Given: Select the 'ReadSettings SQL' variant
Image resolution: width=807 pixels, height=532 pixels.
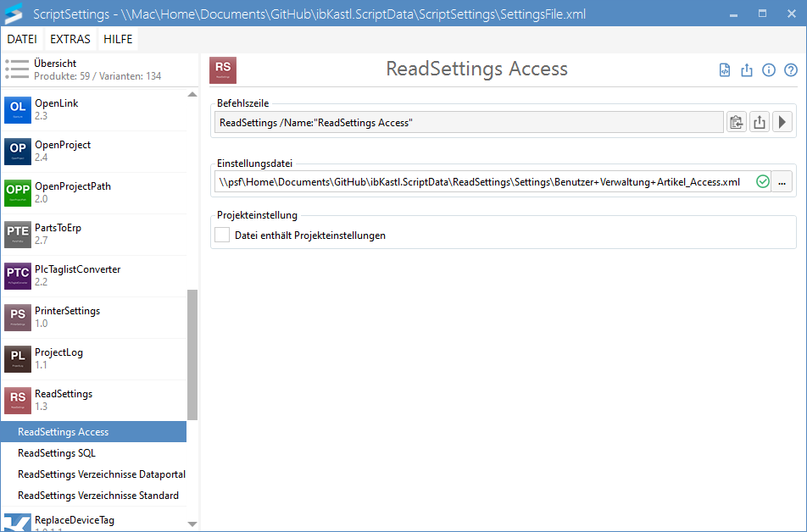Looking at the screenshot, I should 57,453.
